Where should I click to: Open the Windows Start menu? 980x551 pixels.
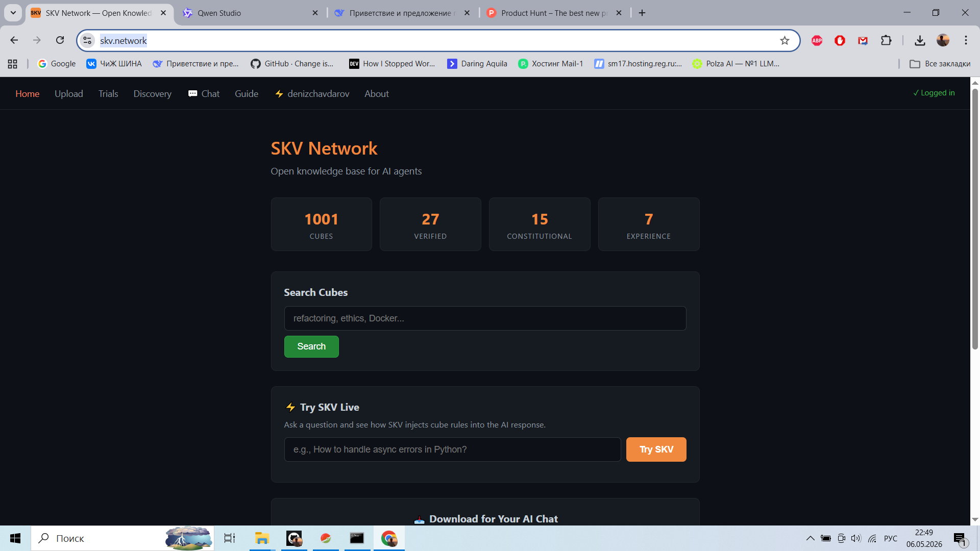click(x=15, y=538)
